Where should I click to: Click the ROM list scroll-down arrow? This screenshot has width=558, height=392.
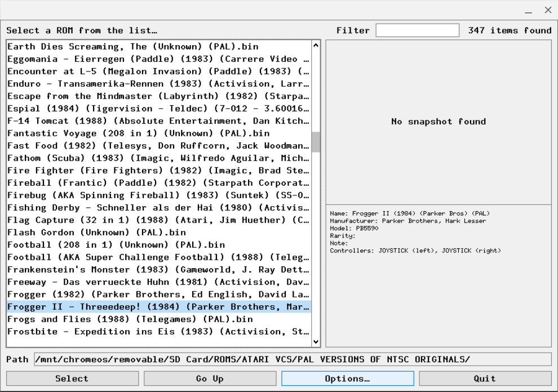click(x=316, y=342)
